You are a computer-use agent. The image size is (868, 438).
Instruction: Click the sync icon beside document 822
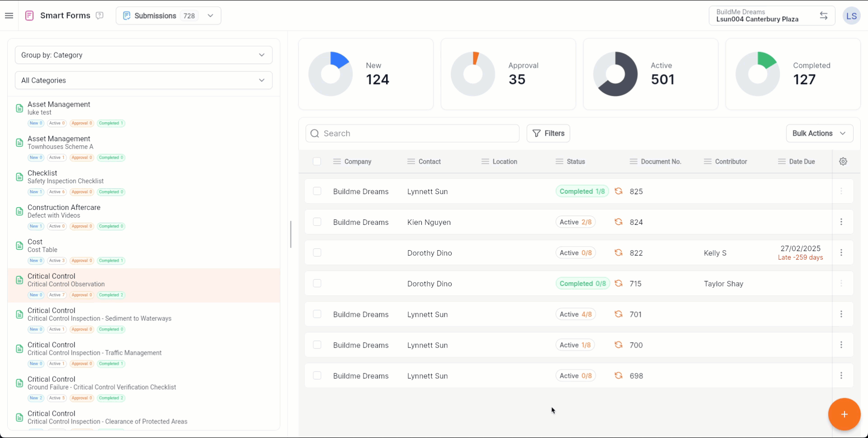tap(618, 253)
